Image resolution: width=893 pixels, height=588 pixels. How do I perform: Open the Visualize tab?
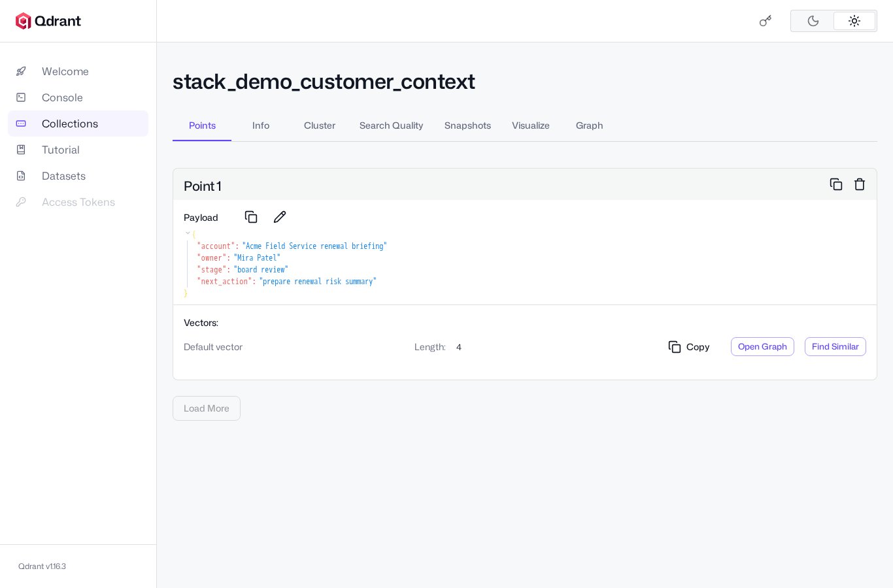pyautogui.click(x=531, y=125)
